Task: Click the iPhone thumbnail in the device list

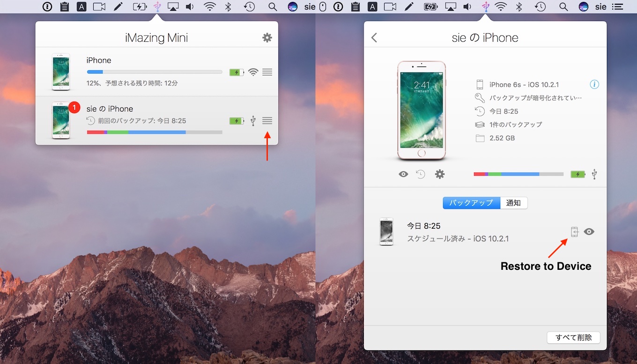Action: click(60, 72)
